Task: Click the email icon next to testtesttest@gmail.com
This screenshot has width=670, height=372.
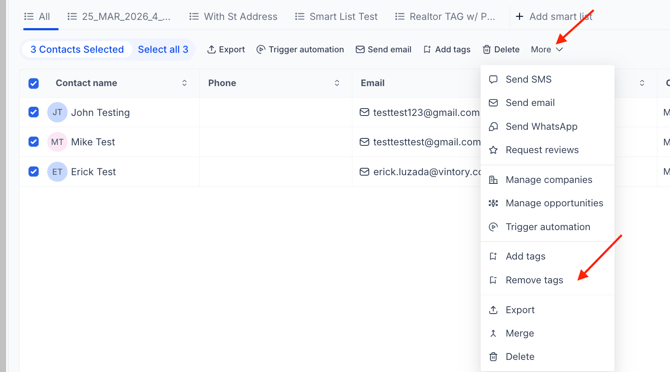Action: coord(364,142)
